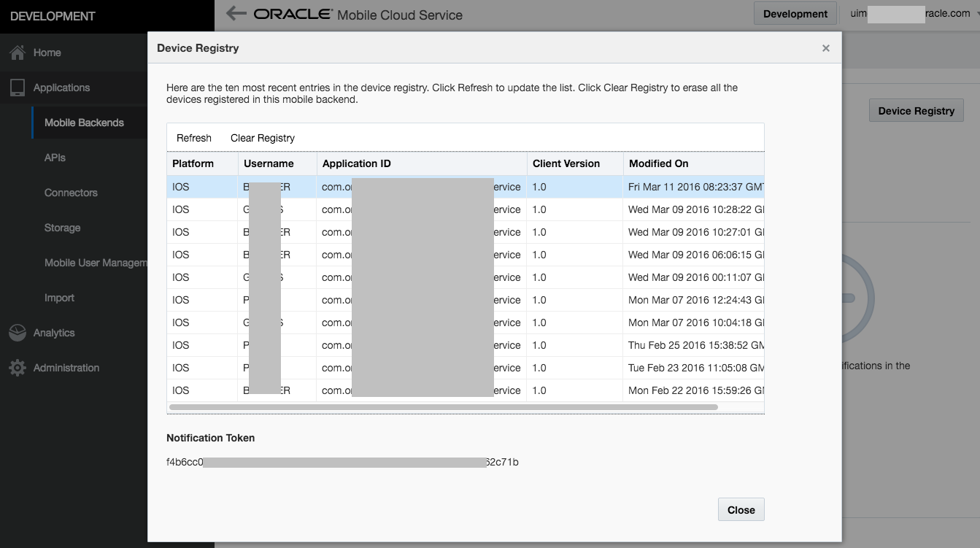Open Import in sidebar

(x=59, y=298)
